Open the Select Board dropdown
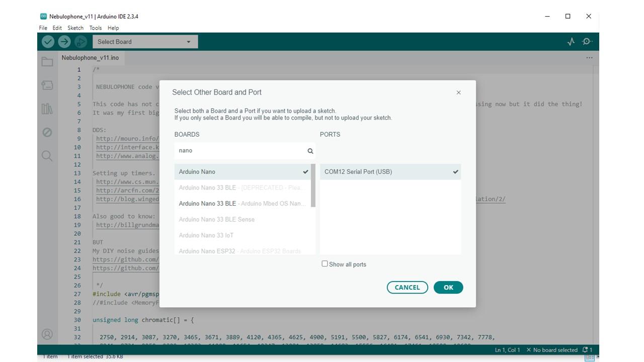 click(x=145, y=42)
